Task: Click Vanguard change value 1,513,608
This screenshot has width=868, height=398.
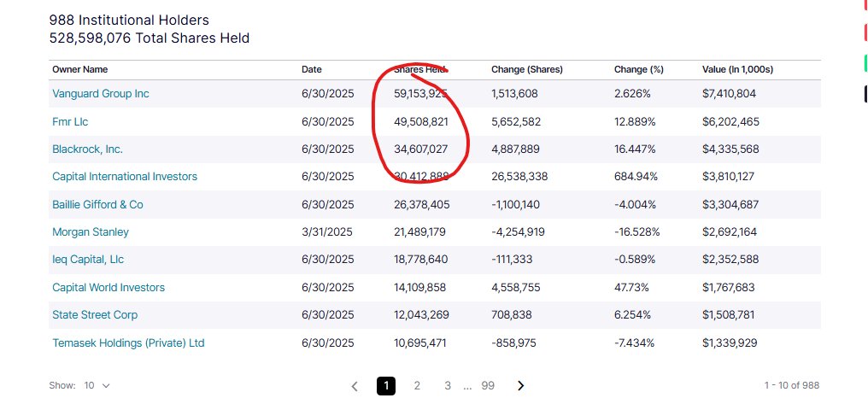Action: click(x=514, y=94)
